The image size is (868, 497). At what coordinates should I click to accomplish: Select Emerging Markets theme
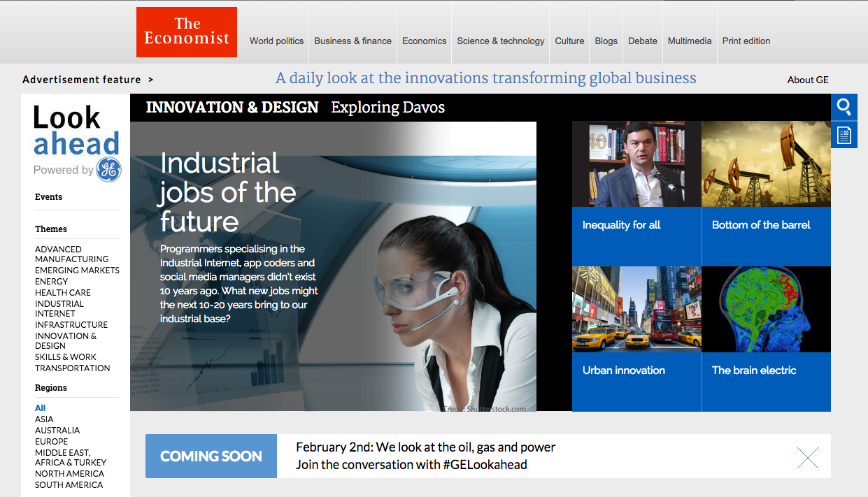[x=77, y=270]
